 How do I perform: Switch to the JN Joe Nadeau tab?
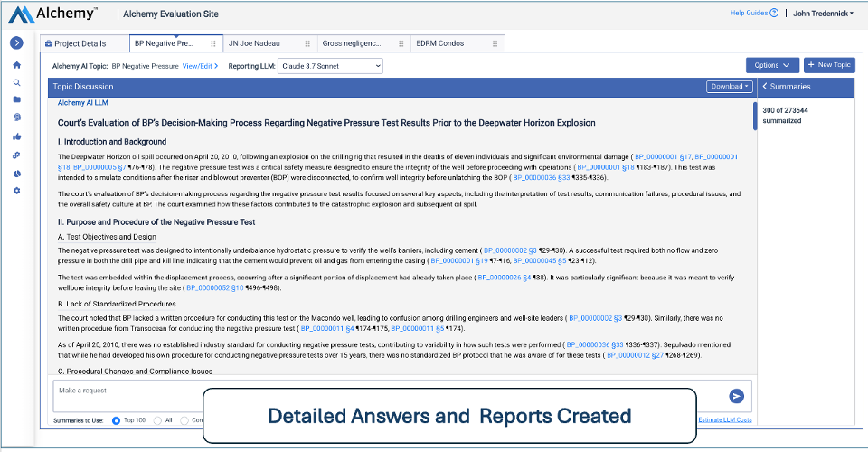[269, 43]
